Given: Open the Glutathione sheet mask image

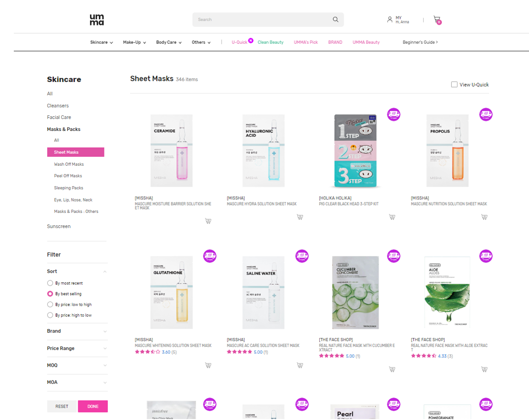Looking at the screenshot, I should pos(172,292).
